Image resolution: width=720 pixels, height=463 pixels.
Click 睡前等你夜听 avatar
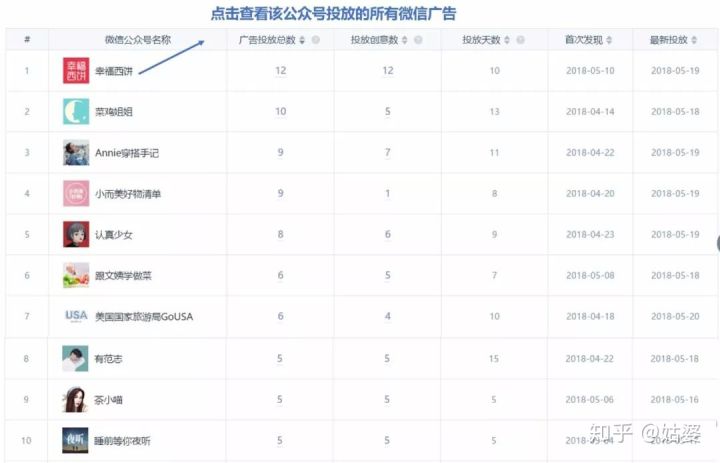[x=75, y=440]
